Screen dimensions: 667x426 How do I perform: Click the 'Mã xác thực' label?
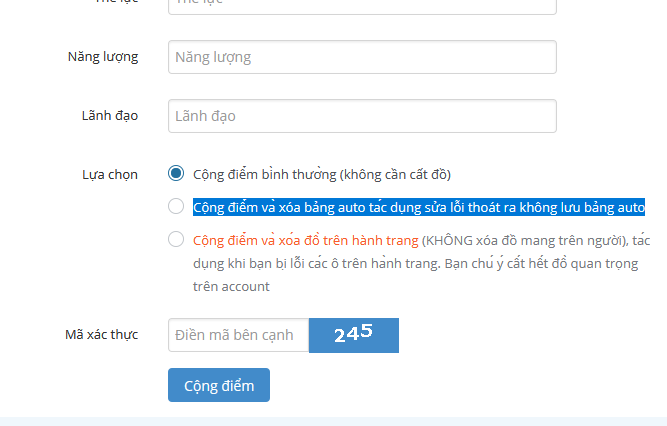(102, 334)
